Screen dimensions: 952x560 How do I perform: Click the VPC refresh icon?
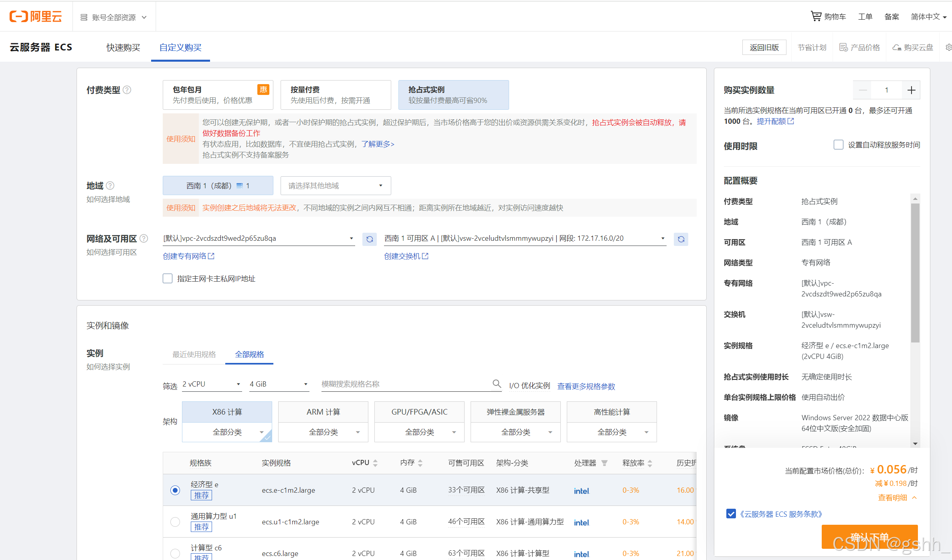(370, 239)
